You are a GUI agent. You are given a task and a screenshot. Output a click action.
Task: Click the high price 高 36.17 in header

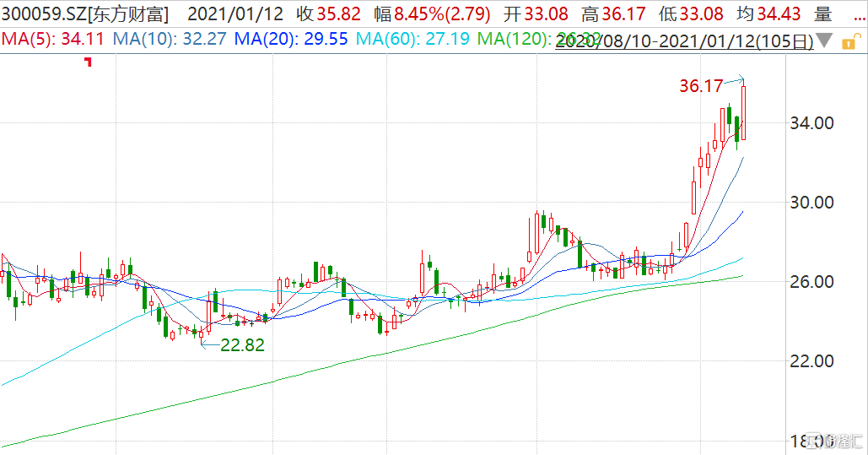tap(613, 14)
